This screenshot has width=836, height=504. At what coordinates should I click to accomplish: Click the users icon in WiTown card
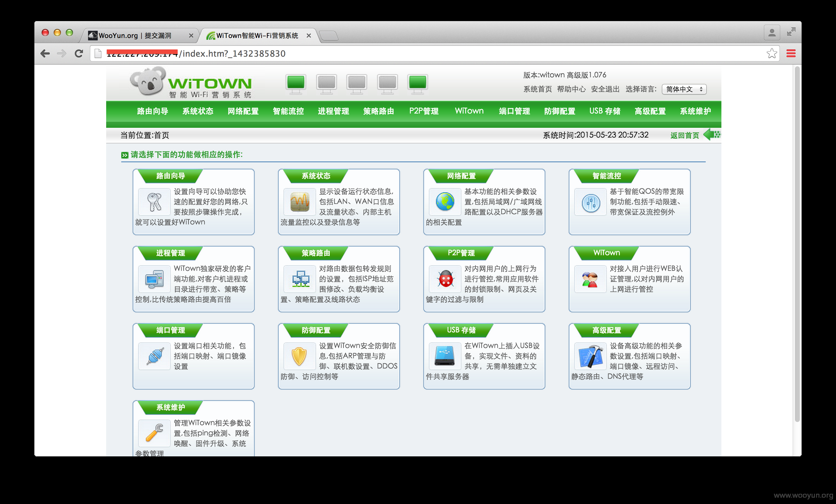click(x=591, y=279)
